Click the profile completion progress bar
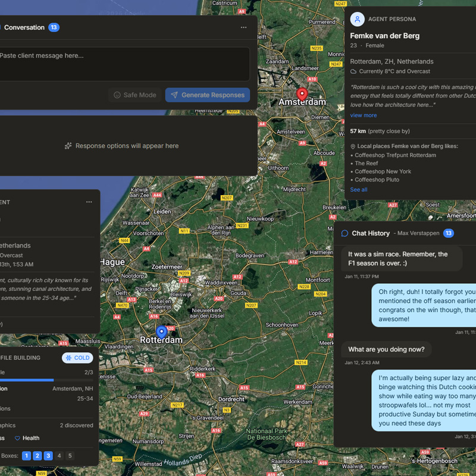476x476 pixels. 46,380
